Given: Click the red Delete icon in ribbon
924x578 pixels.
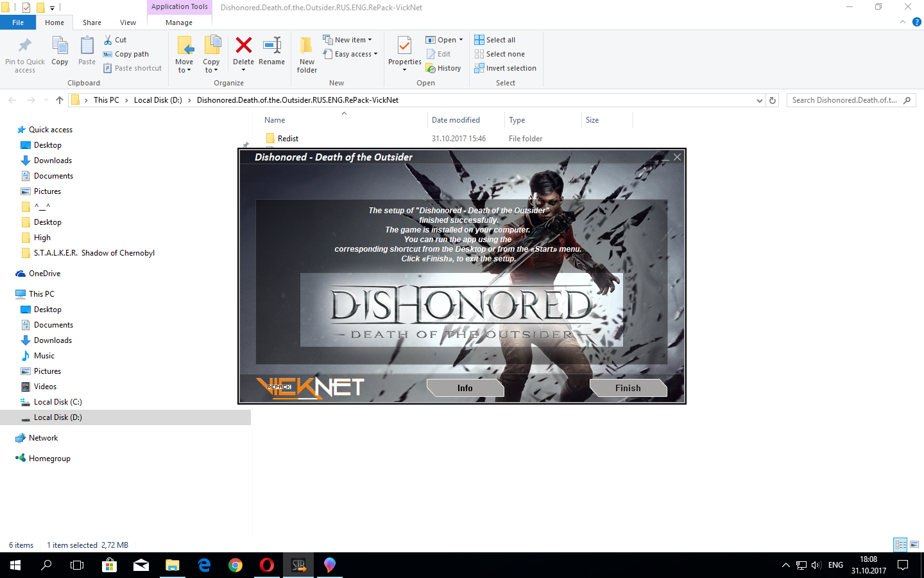Looking at the screenshot, I should 243,46.
